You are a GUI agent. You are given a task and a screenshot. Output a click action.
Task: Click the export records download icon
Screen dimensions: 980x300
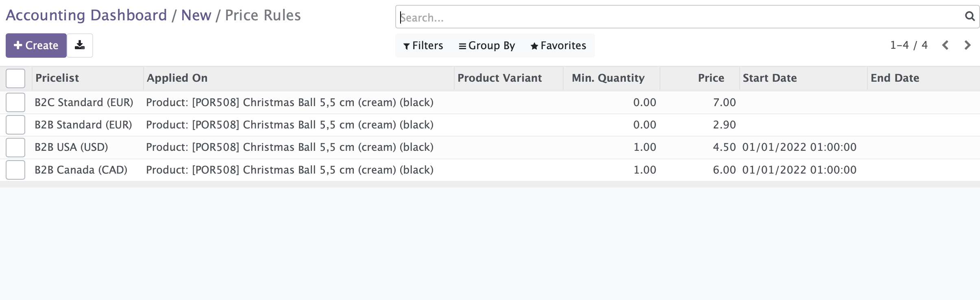click(x=80, y=45)
